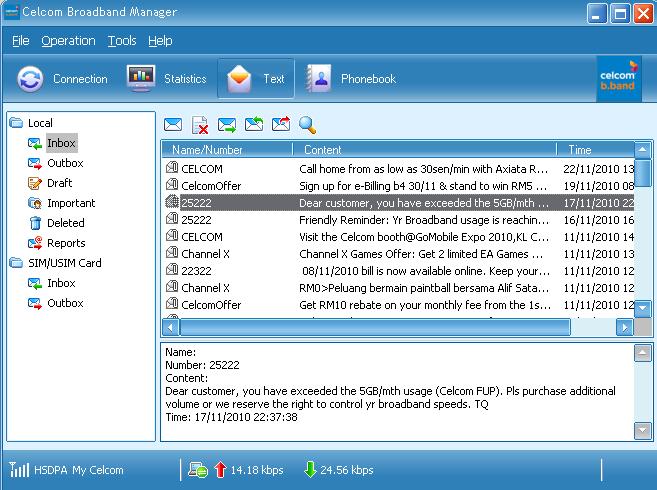
Task: Click 'Number: 25222' in the preview pane
Action: tap(202, 365)
